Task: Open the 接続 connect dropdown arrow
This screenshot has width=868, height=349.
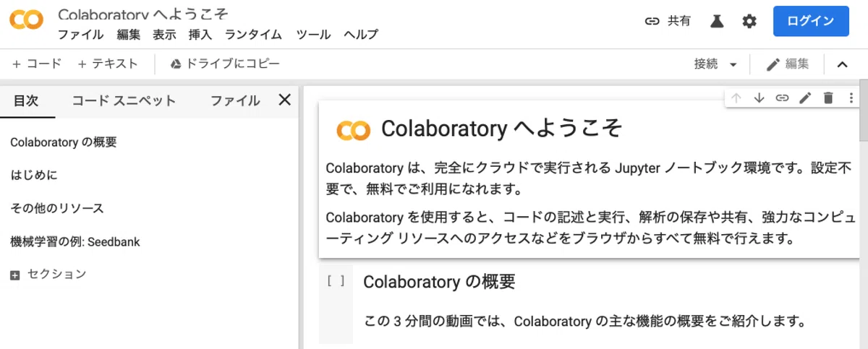Action: (x=733, y=64)
